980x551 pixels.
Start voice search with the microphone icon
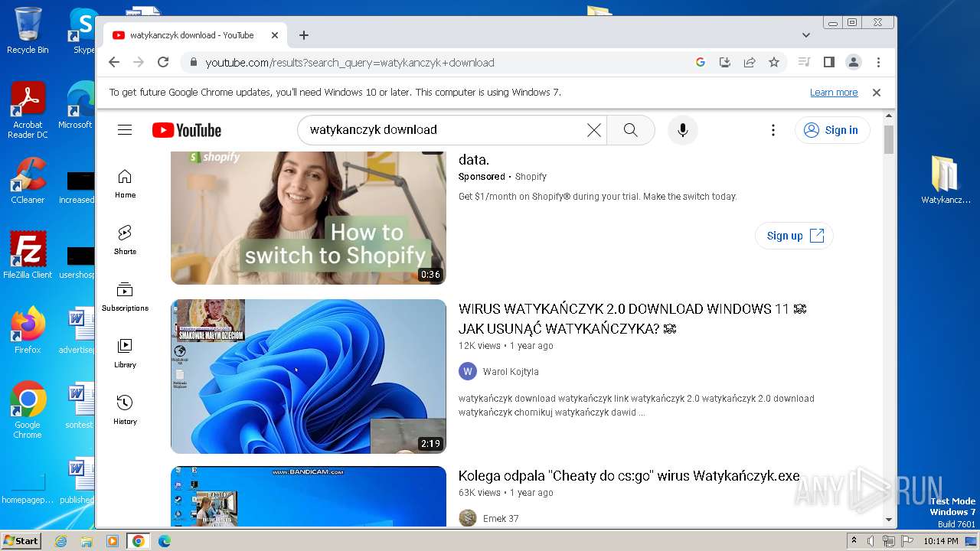click(x=683, y=130)
